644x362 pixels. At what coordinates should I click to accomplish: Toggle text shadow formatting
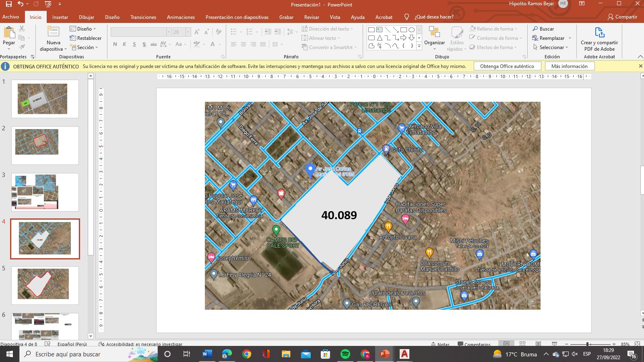point(144,44)
